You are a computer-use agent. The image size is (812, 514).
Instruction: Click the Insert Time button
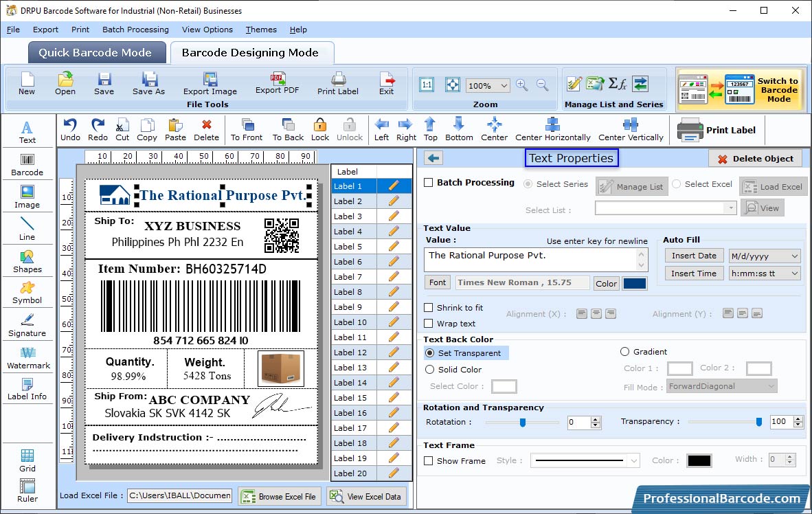(693, 273)
